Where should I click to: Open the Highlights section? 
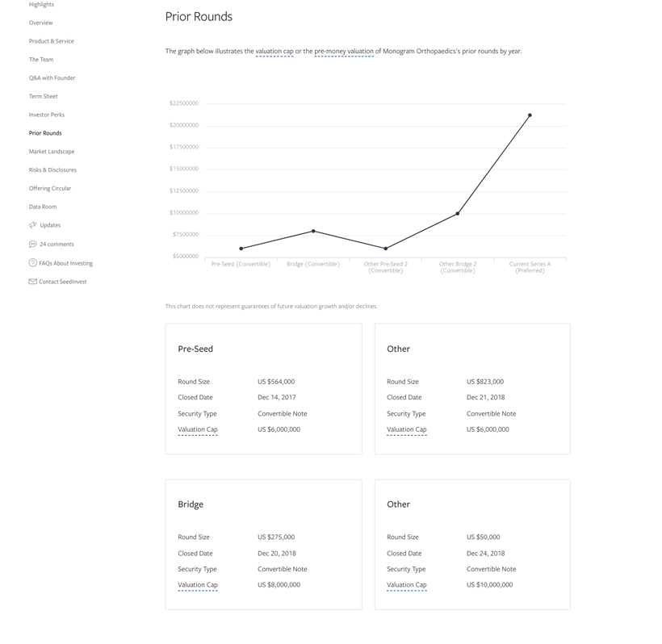(x=41, y=5)
